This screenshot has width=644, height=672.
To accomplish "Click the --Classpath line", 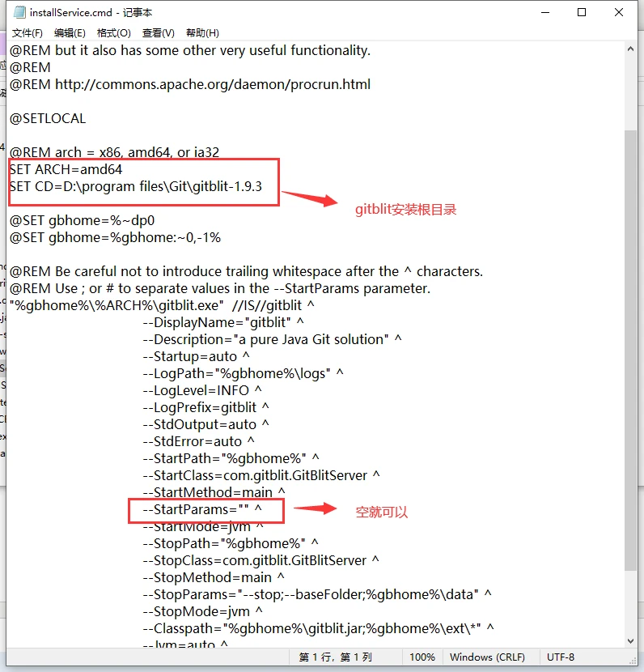I will coord(319,628).
